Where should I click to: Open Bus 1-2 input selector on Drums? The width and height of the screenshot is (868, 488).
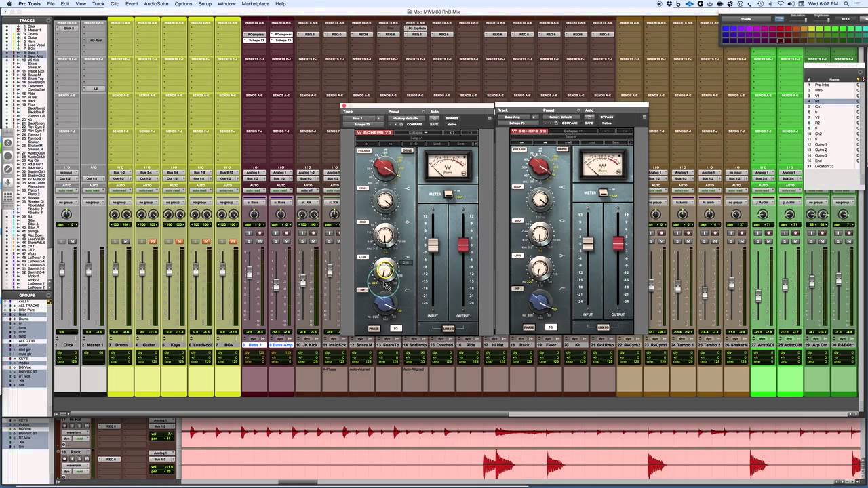pos(119,173)
